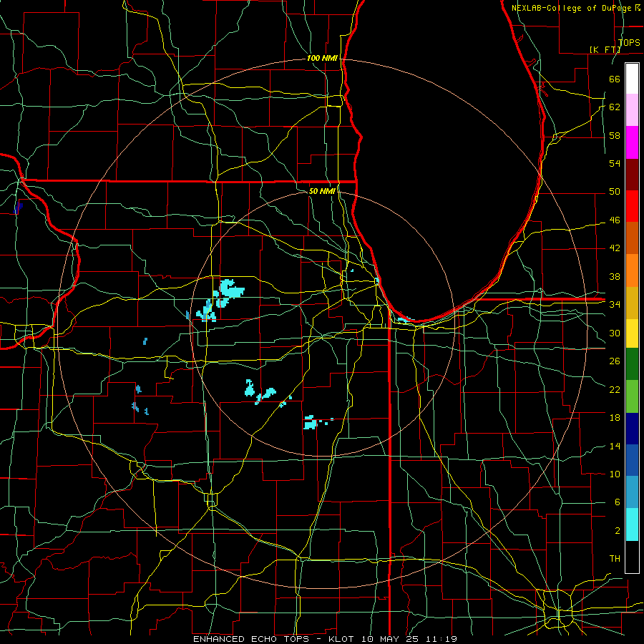The image size is (644, 644).
Task: Click the 54 legend value
Action: pyautogui.click(x=615, y=163)
